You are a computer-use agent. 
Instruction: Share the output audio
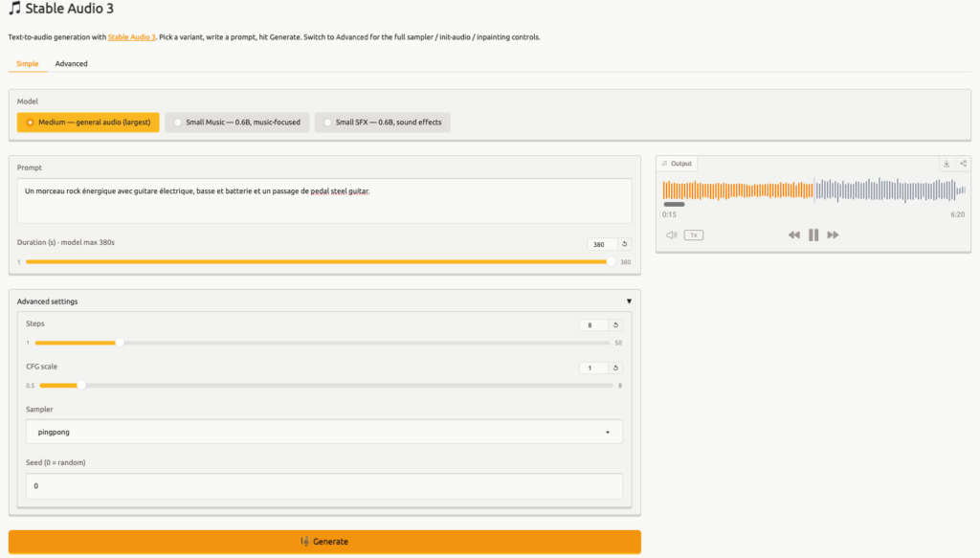point(963,164)
